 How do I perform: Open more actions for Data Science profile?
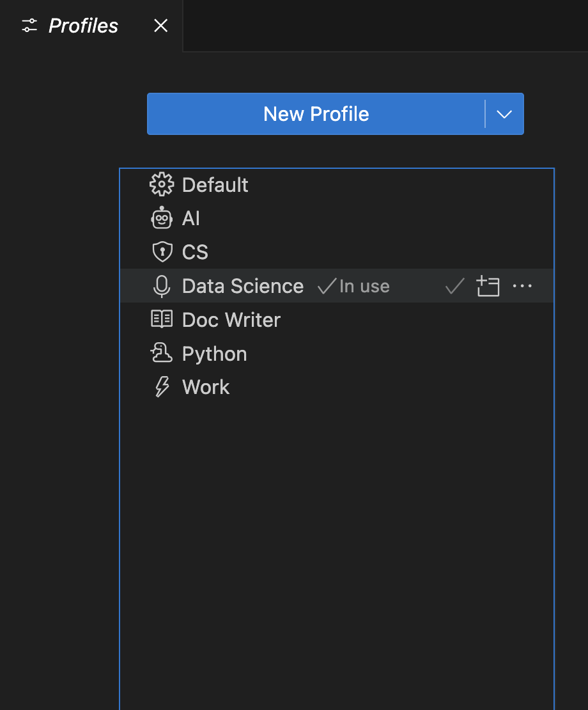(x=523, y=286)
